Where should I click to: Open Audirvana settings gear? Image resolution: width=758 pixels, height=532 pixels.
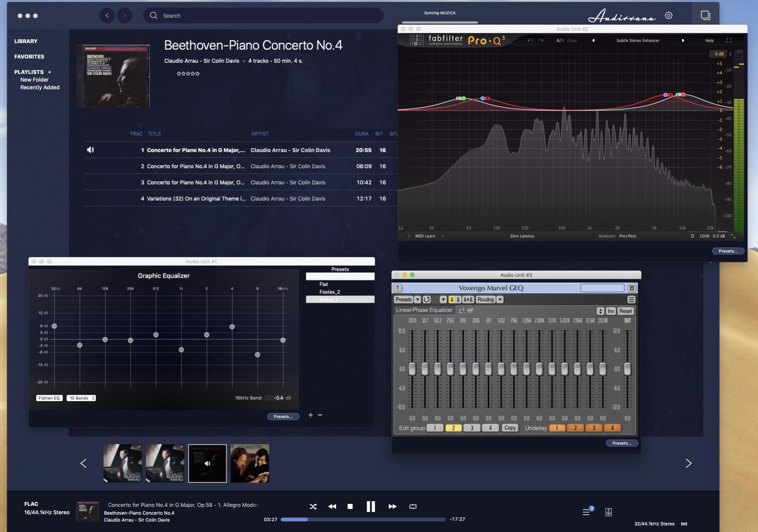click(x=669, y=15)
